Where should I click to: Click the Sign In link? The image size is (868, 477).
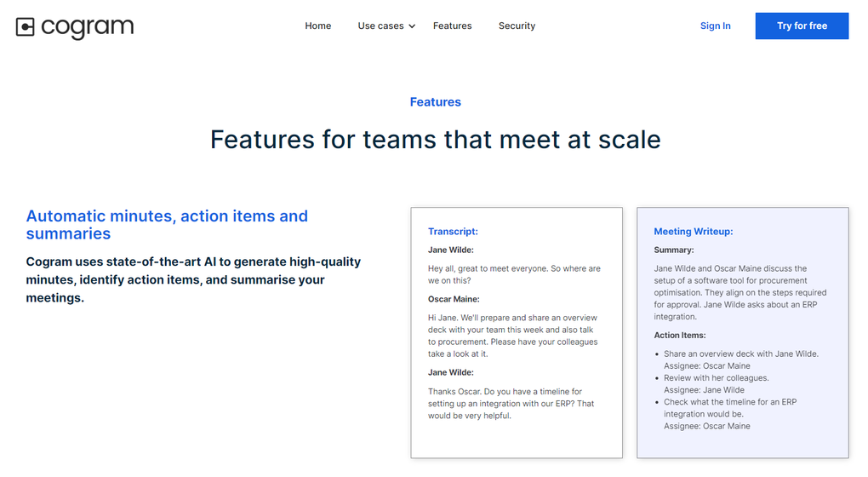click(x=715, y=26)
